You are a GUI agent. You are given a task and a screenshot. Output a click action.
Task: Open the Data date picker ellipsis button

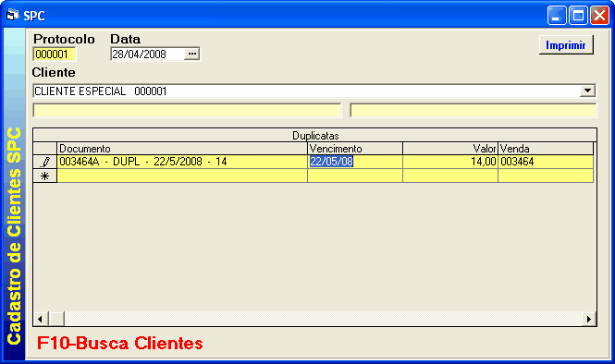(x=191, y=55)
